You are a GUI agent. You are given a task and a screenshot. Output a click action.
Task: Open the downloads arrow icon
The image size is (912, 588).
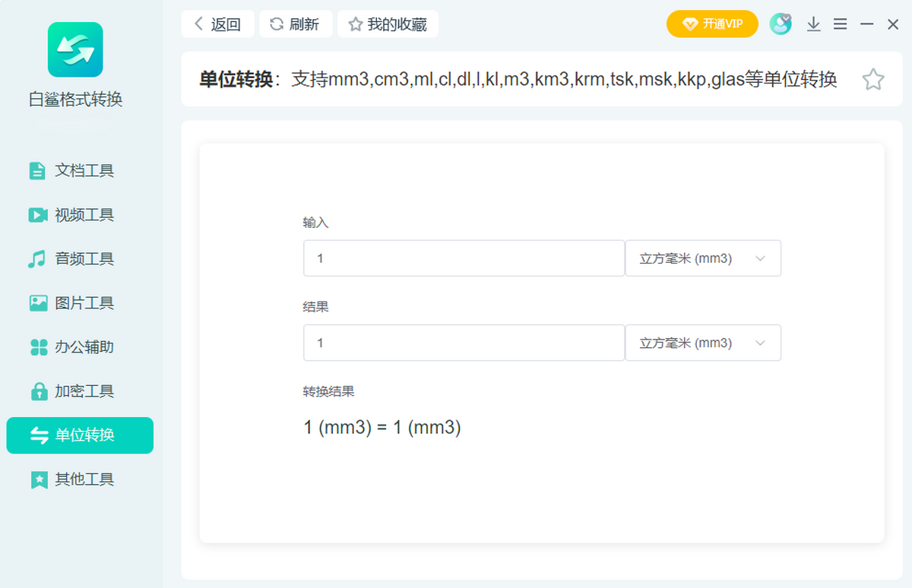coord(813,24)
